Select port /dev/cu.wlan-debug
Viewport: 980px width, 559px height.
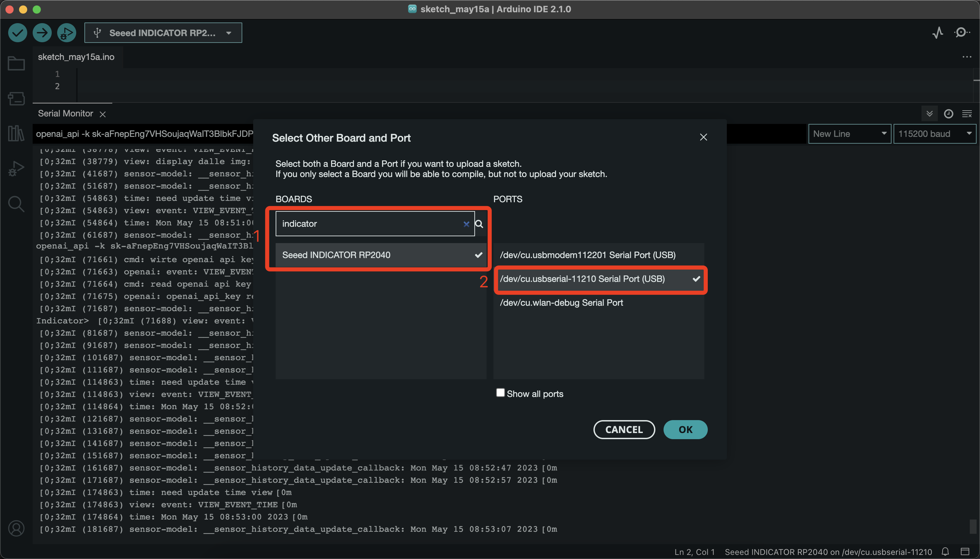[x=599, y=303]
